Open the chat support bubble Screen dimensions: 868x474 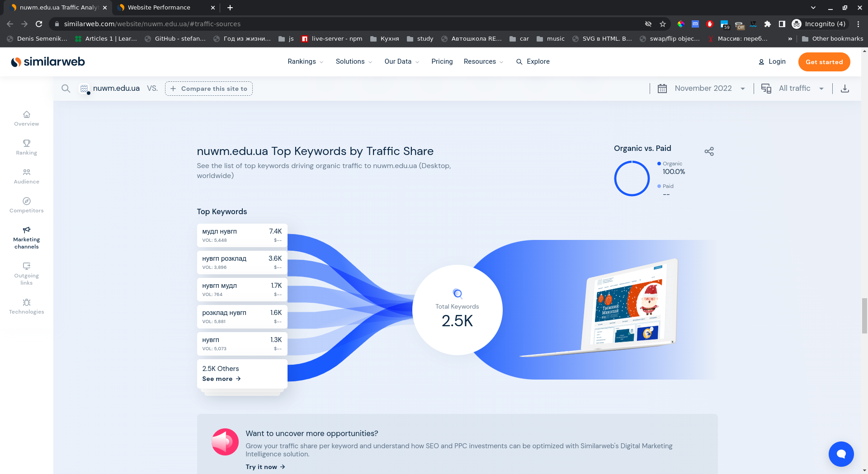click(x=841, y=454)
